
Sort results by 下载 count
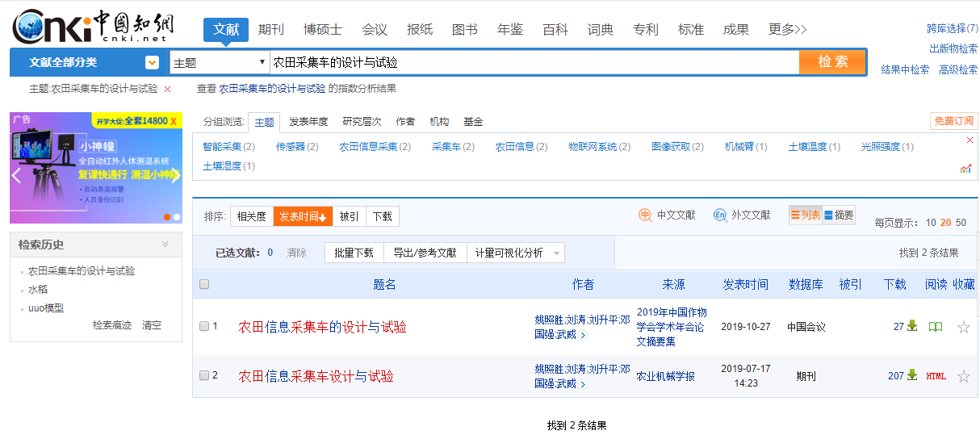[382, 216]
